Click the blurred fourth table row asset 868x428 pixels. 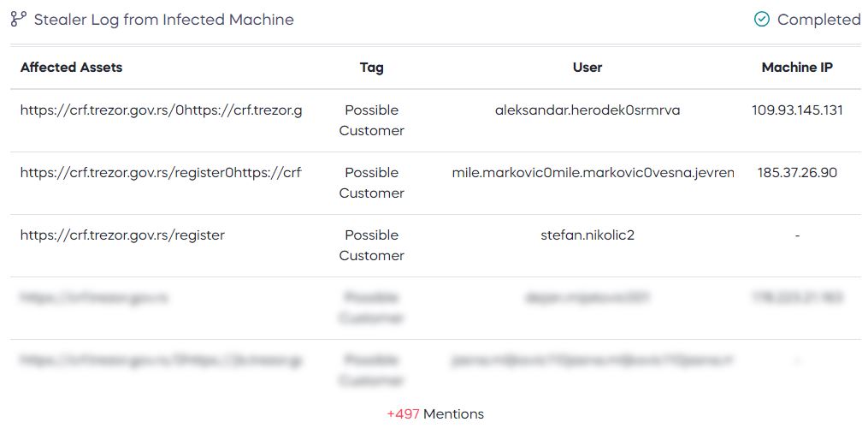[93, 298]
